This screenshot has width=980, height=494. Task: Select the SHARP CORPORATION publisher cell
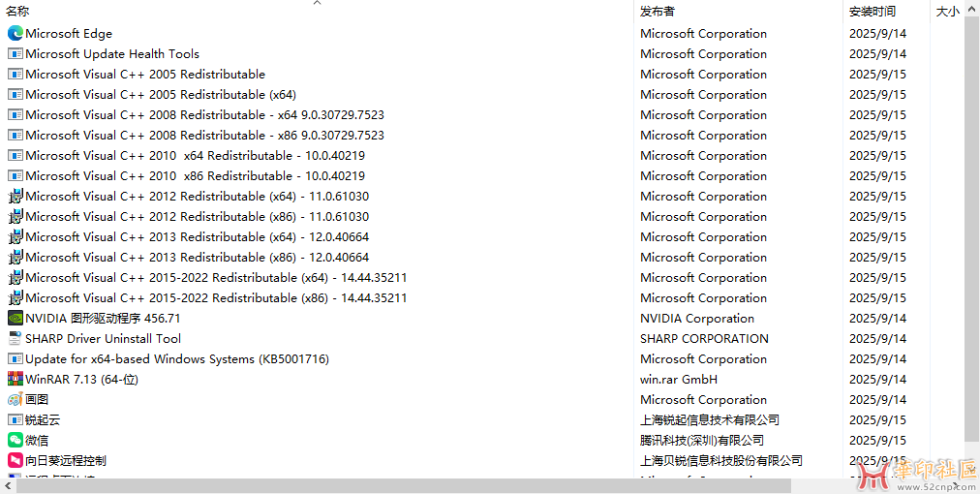pos(704,338)
